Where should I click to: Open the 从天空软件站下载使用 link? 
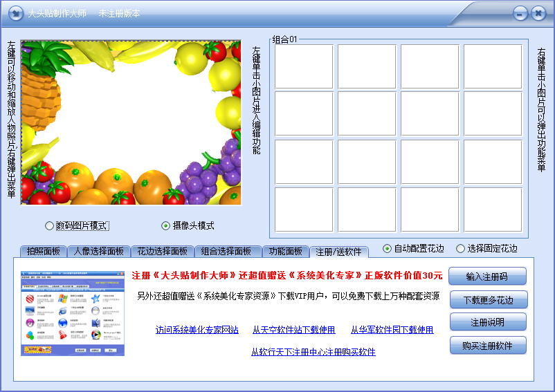point(293,330)
